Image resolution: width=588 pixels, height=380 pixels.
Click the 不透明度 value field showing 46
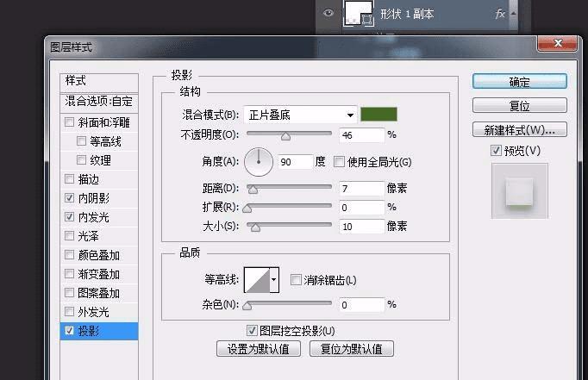(x=361, y=135)
